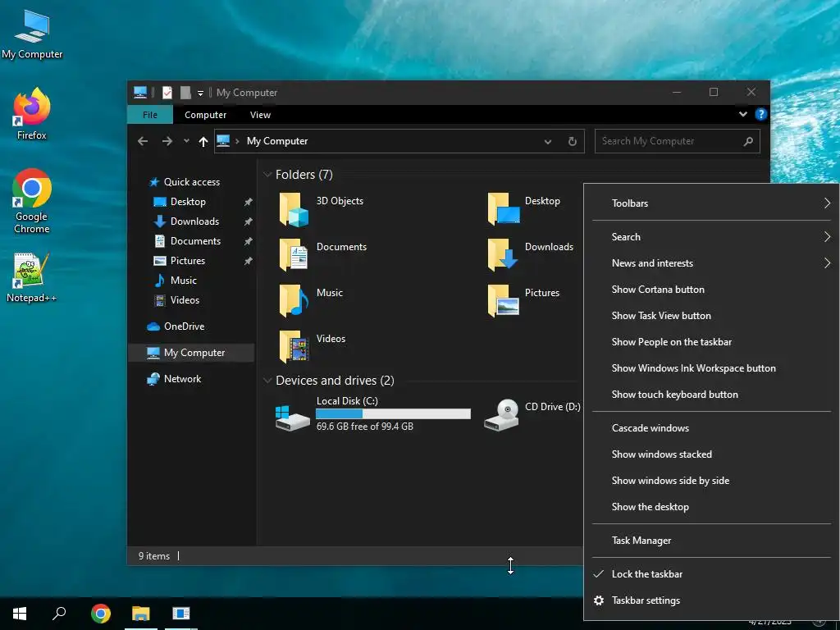Image resolution: width=840 pixels, height=630 pixels.
Task: Launch Firefox from desktop icon
Action: point(32,113)
